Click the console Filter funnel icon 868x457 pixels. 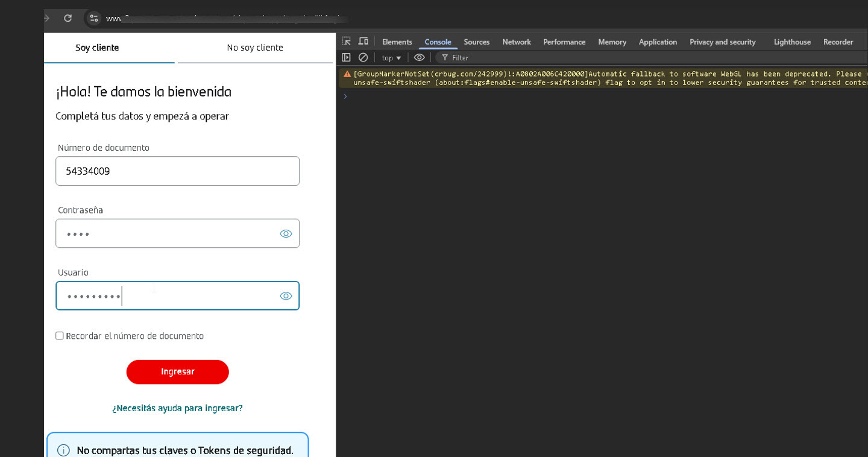pos(444,57)
